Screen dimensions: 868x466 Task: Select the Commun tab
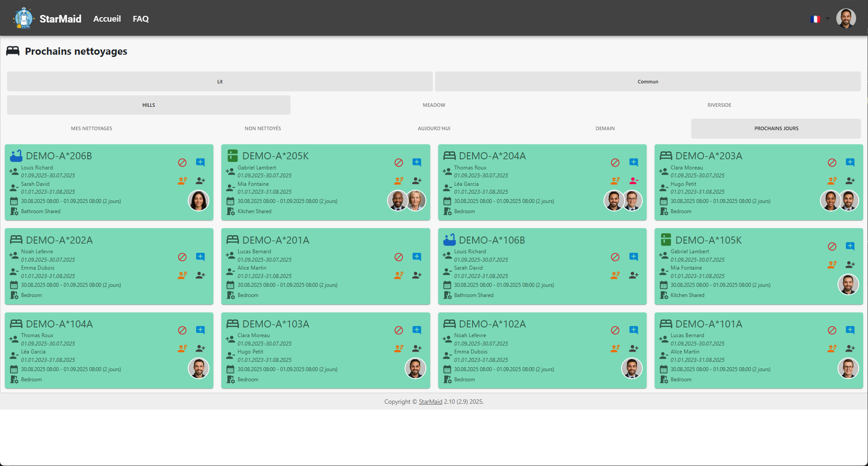pos(648,82)
